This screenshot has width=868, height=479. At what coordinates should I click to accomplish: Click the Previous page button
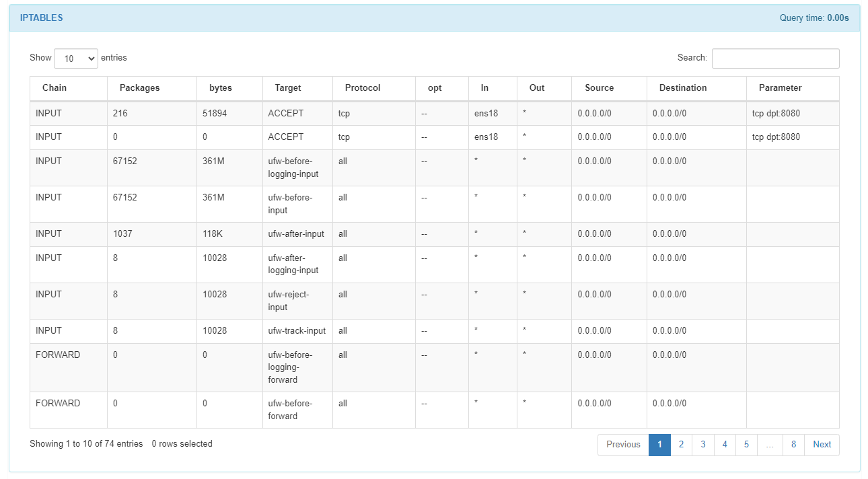coord(623,445)
